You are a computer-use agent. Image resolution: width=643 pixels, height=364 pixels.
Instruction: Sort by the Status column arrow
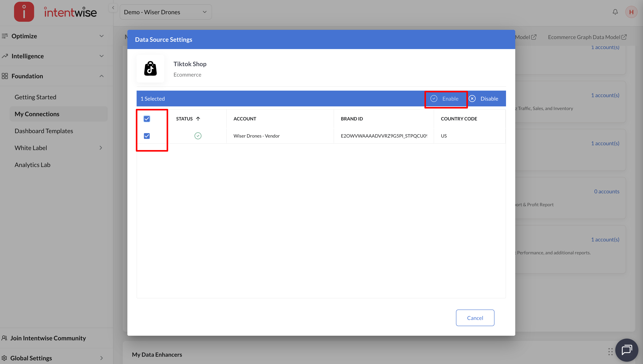click(x=198, y=119)
